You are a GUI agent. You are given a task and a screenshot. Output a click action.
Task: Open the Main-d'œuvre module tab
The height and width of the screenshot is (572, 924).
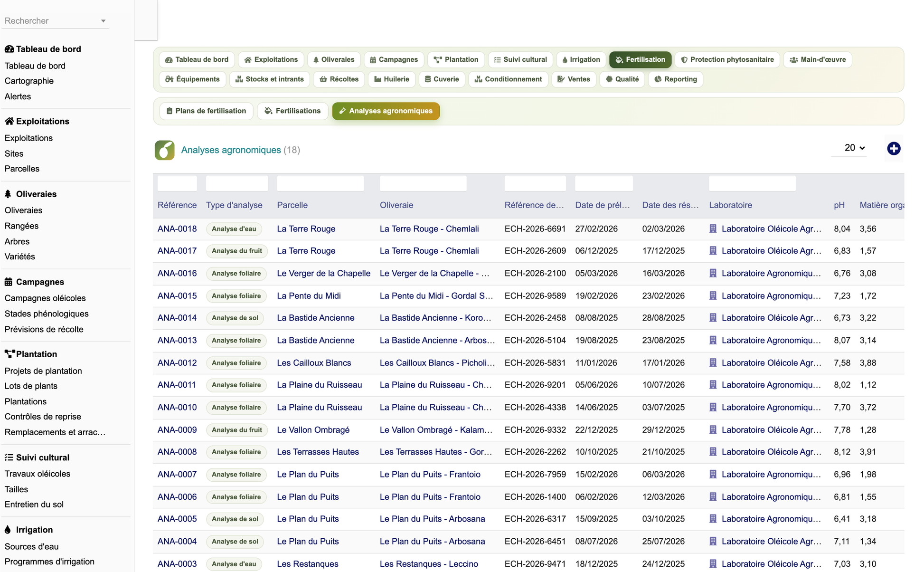(818, 60)
